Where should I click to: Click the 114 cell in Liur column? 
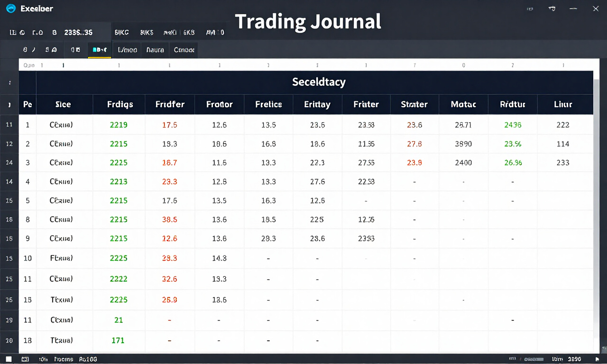tap(563, 144)
